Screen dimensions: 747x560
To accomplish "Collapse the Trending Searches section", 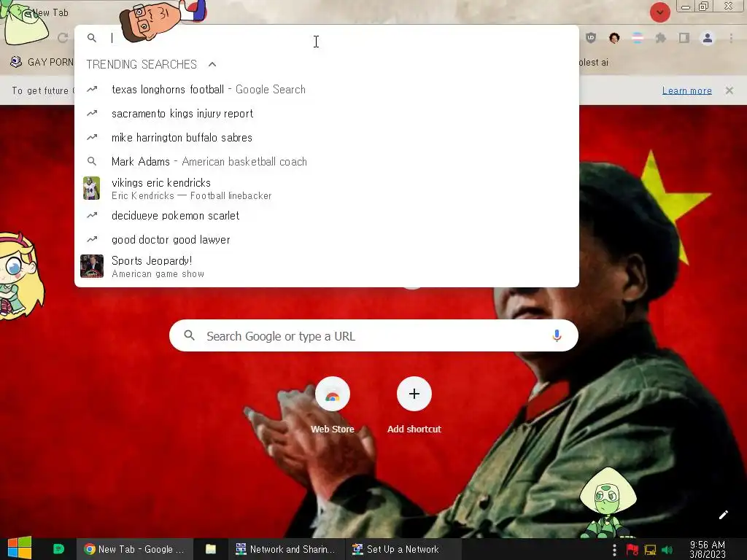I will (x=212, y=64).
